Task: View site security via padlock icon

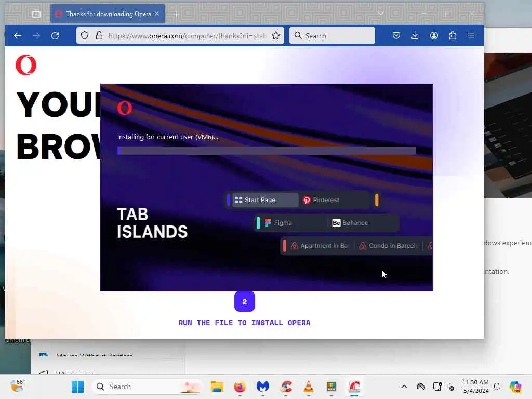Action: tap(99, 36)
